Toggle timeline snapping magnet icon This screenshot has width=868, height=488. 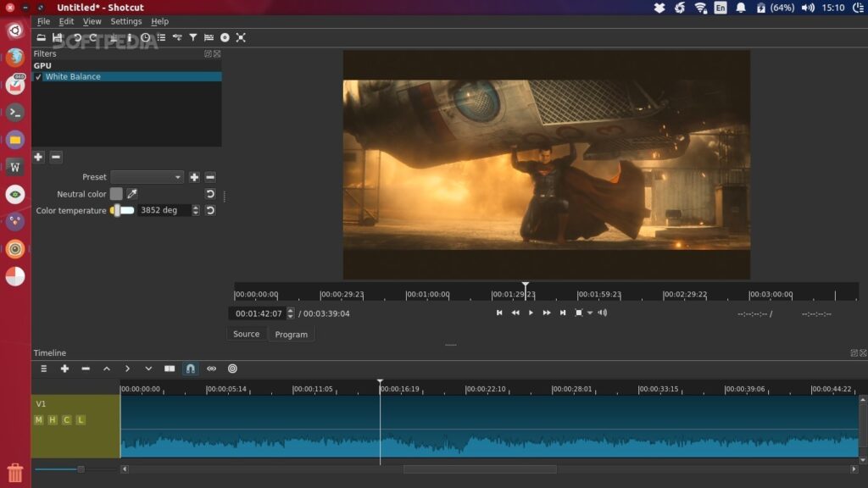[x=191, y=369]
